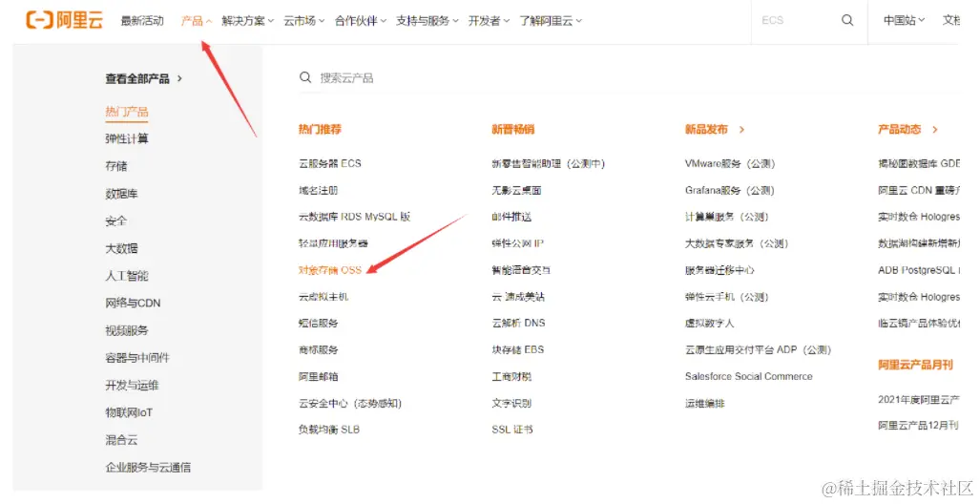Expand the 解决方案 dropdown

click(x=247, y=21)
